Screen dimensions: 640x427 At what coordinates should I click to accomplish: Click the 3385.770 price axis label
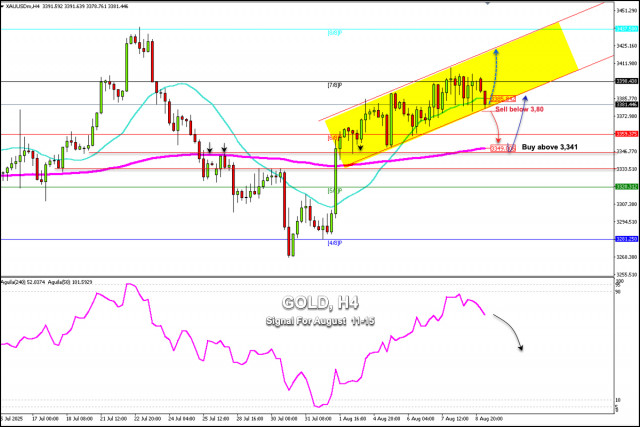pos(627,98)
